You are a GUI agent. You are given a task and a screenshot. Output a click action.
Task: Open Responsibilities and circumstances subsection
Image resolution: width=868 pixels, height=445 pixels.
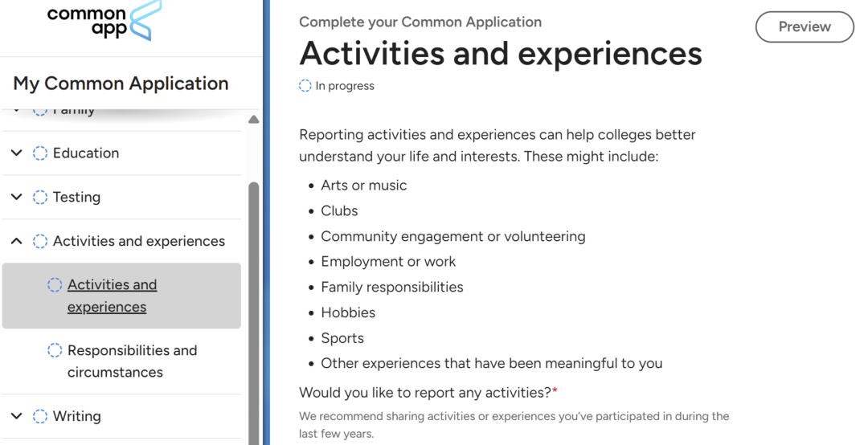click(132, 361)
